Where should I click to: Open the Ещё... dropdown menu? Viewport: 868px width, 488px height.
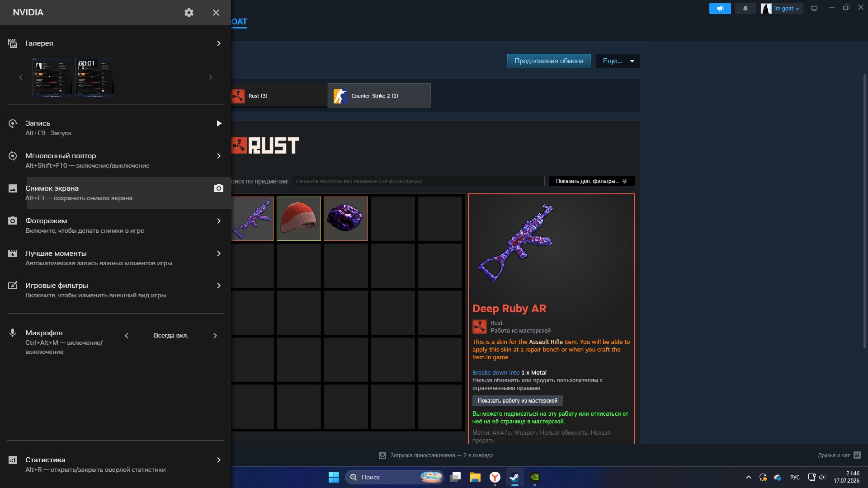click(618, 61)
